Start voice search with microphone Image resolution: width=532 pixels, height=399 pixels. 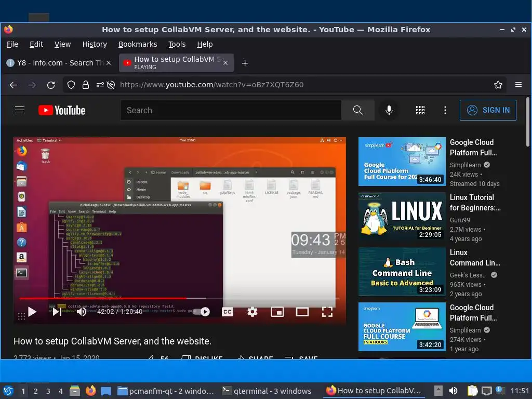(389, 110)
